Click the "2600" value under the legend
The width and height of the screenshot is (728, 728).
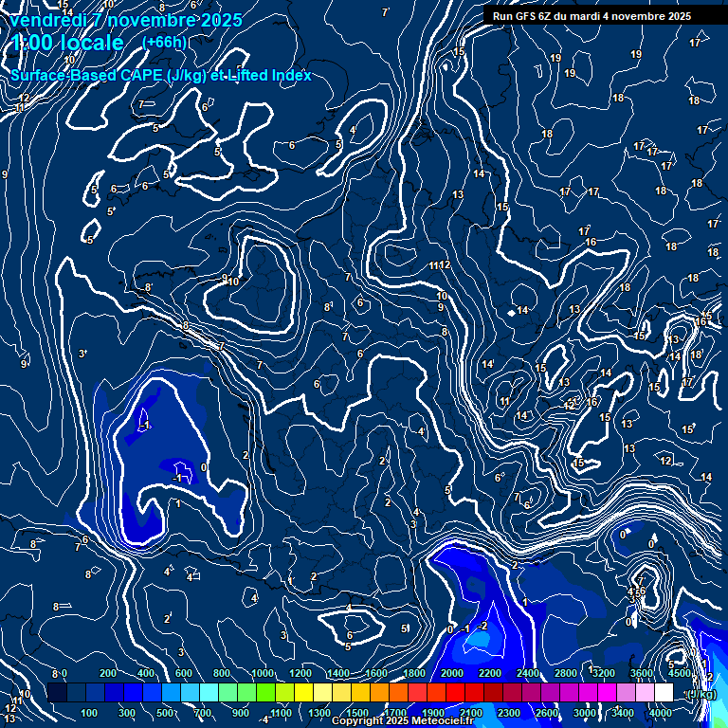[547, 713]
